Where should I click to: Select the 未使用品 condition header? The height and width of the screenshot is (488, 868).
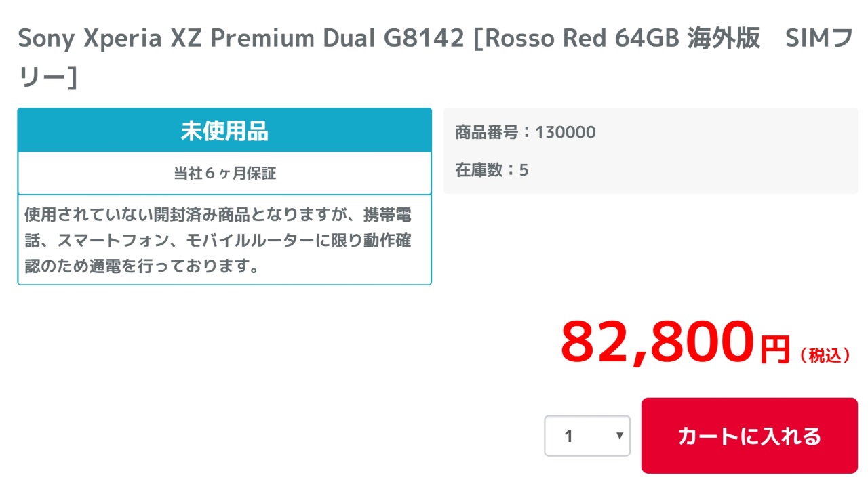point(224,131)
